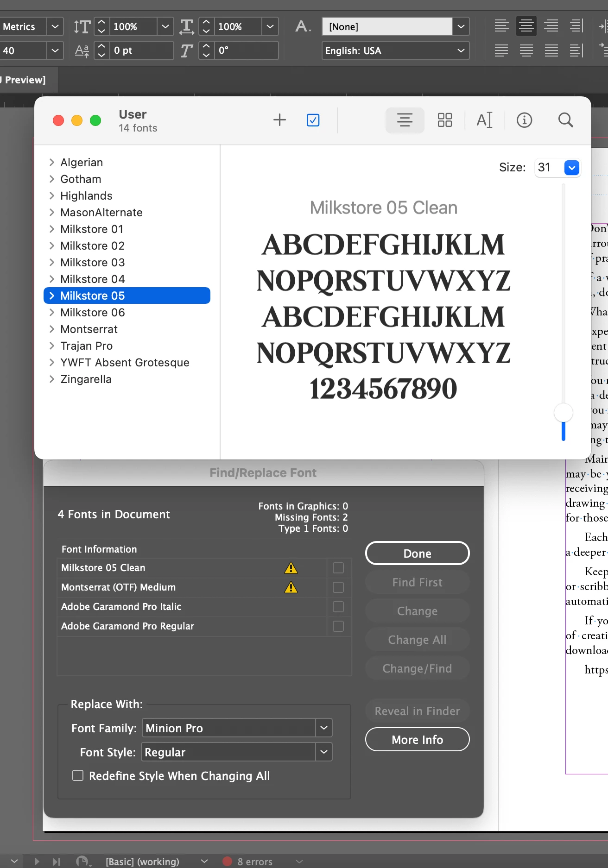Select justify with last line left icon

pyautogui.click(x=501, y=50)
